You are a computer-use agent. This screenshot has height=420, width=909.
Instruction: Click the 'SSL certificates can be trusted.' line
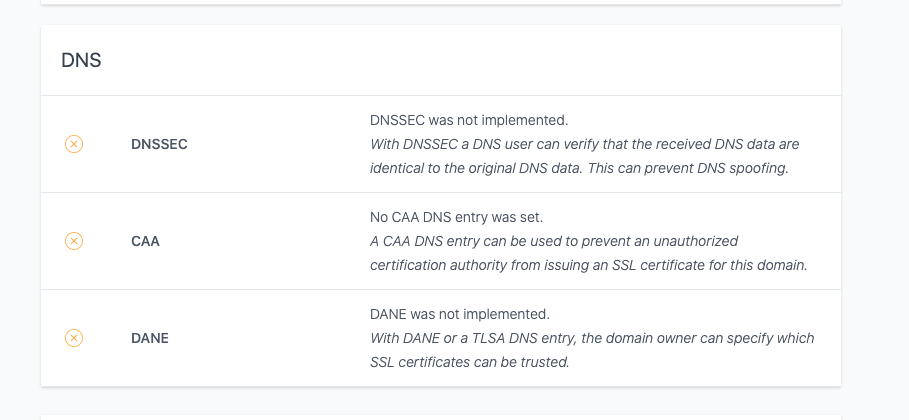click(x=470, y=362)
